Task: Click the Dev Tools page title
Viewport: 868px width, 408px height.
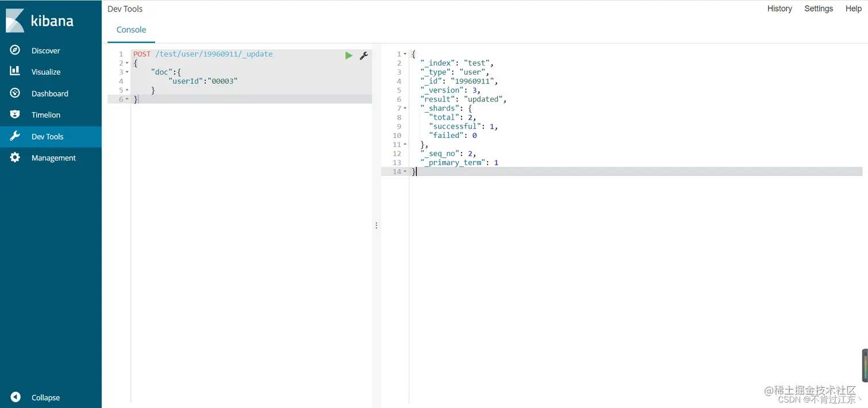Action: point(125,9)
